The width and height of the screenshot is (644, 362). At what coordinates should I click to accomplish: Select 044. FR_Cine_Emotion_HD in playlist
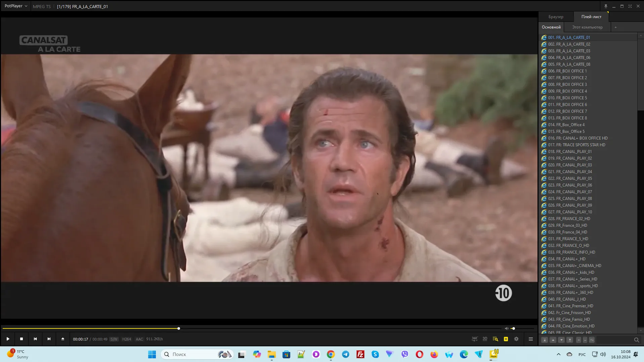588,326
